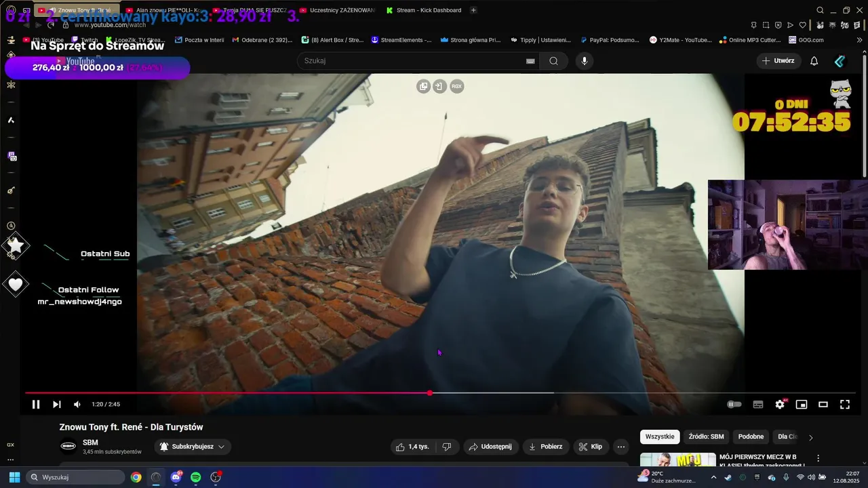Toggle subtitles in the player
868x488 pixels.
[x=758, y=405]
